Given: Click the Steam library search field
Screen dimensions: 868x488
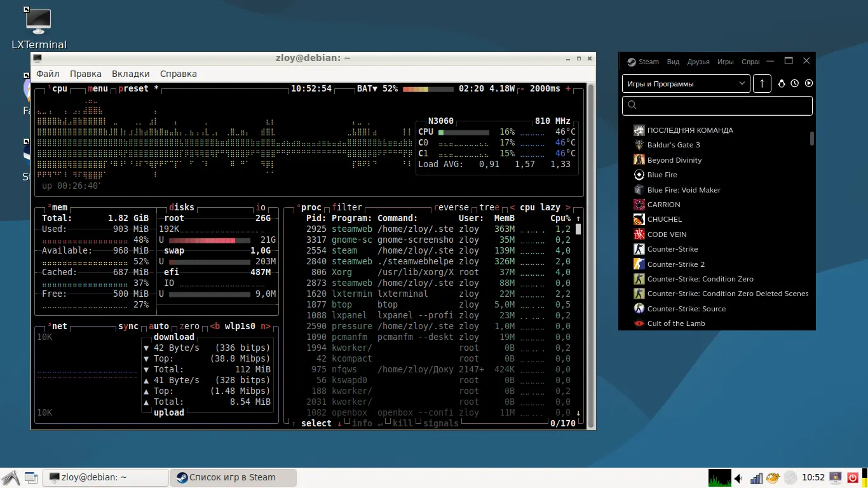Looking at the screenshot, I should (717, 105).
